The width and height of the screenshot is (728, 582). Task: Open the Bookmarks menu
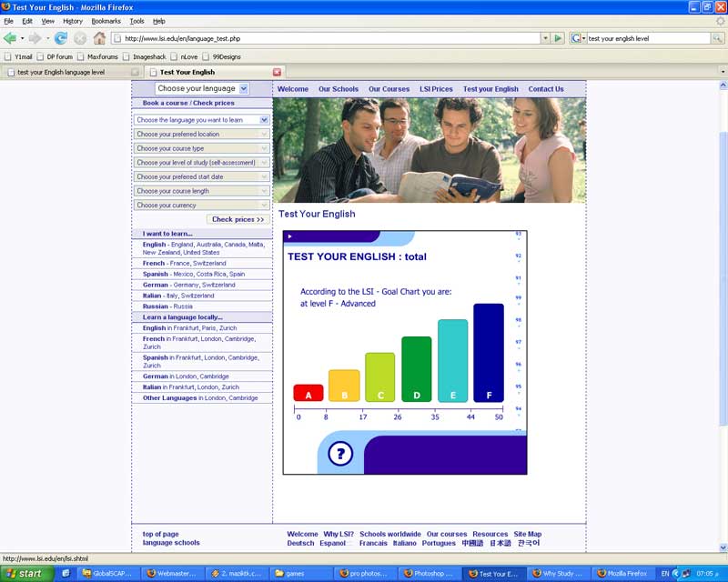pyautogui.click(x=106, y=21)
